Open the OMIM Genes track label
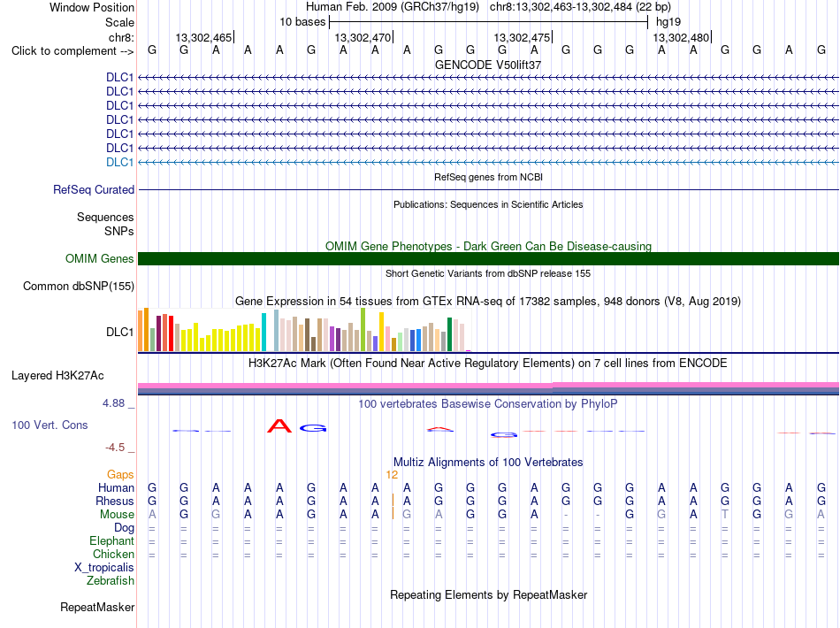Viewport: 840px width, 628px height. (x=100, y=259)
